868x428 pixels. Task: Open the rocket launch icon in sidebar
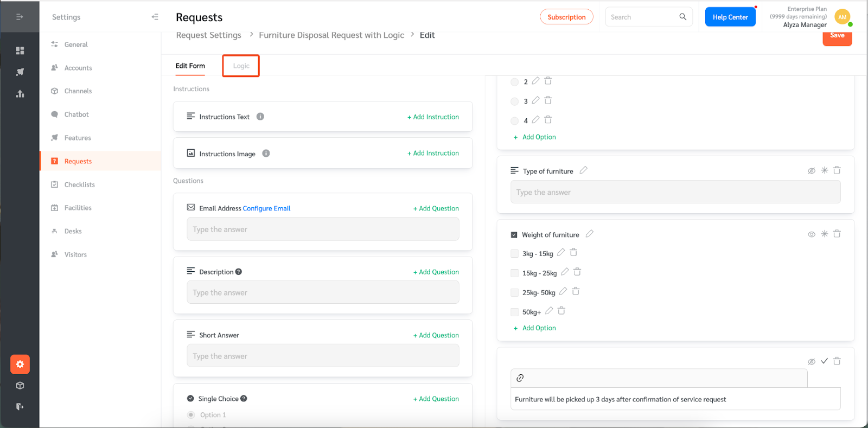[20, 72]
